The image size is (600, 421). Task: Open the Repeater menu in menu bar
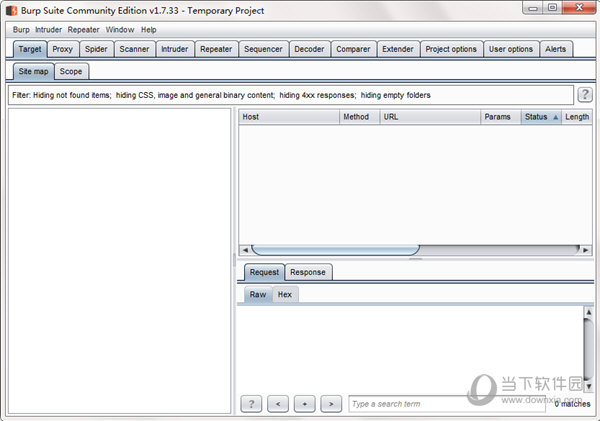[x=83, y=30]
